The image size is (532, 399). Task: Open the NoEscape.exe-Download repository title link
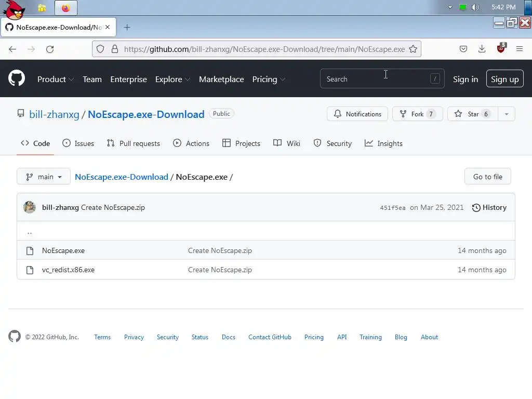(146, 114)
